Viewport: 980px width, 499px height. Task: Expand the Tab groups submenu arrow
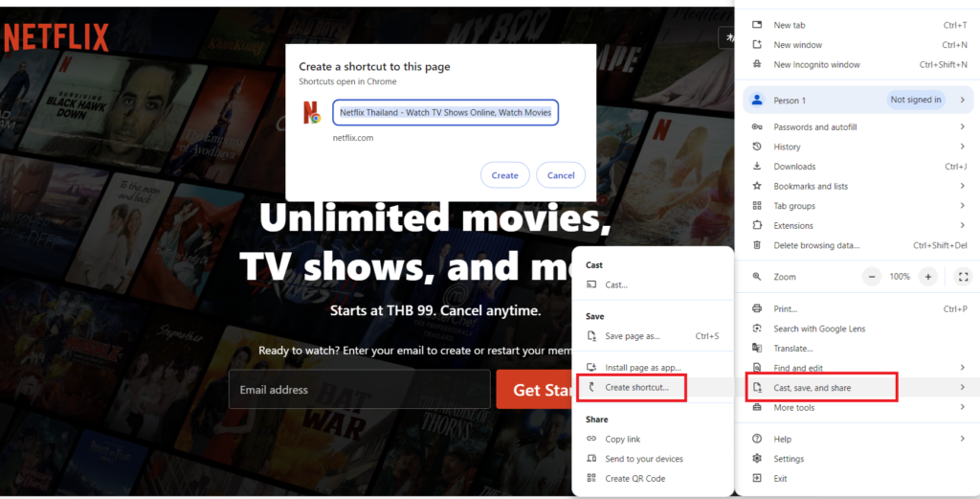tap(963, 206)
